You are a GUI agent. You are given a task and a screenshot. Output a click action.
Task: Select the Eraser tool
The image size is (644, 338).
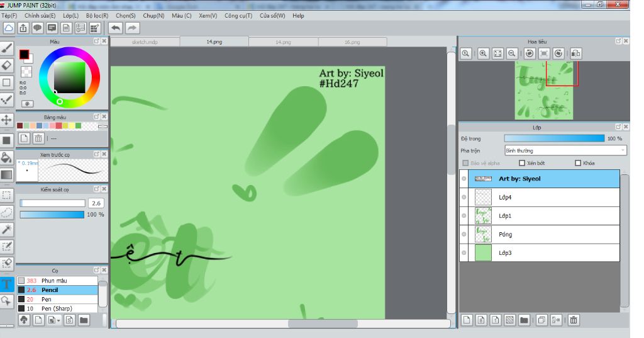pos(6,65)
